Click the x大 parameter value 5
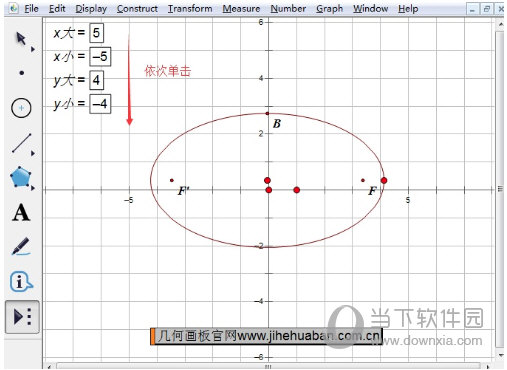The image size is (507, 370). (x=96, y=33)
